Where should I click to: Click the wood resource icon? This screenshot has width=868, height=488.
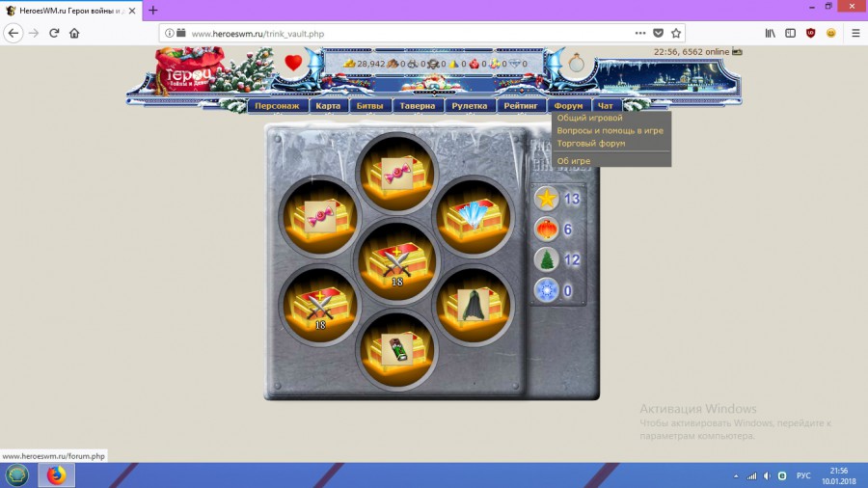[393, 64]
